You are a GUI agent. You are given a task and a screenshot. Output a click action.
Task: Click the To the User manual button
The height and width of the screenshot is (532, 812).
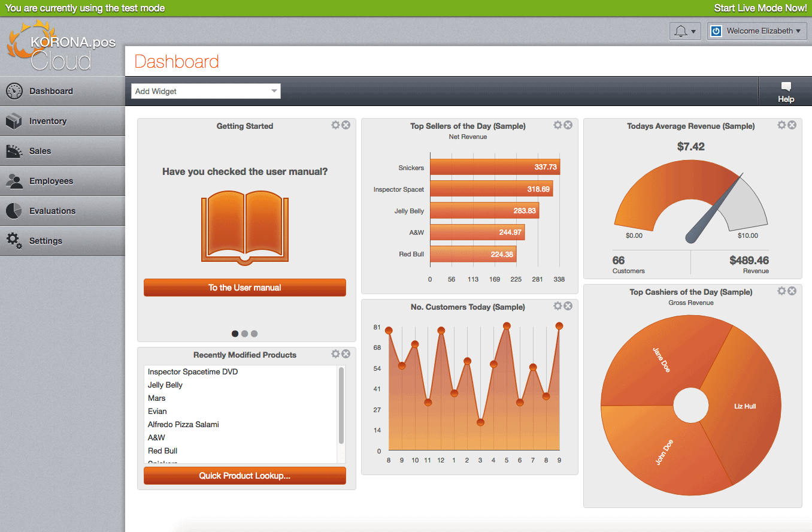coord(245,288)
